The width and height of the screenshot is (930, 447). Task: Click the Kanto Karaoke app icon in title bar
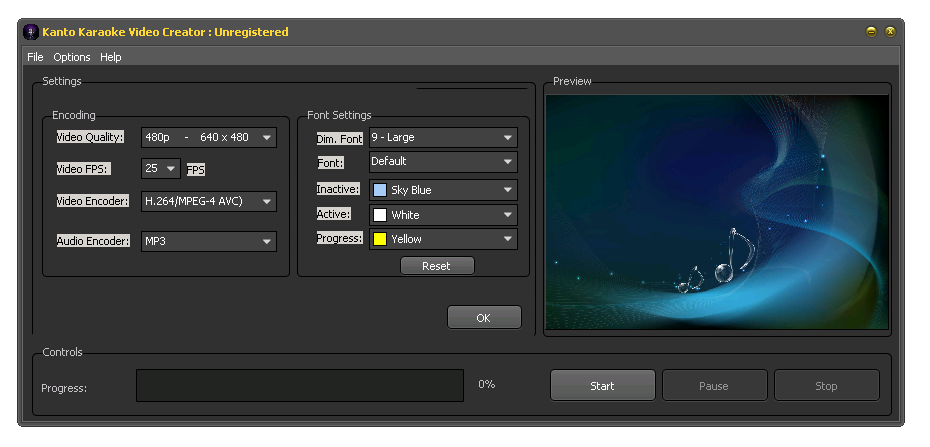tap(31, 32)
